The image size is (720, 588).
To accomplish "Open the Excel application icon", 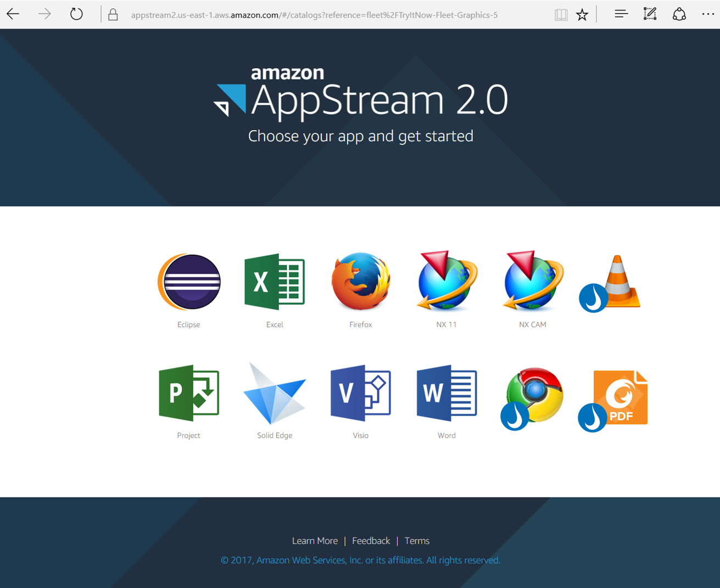I will 275,282.
